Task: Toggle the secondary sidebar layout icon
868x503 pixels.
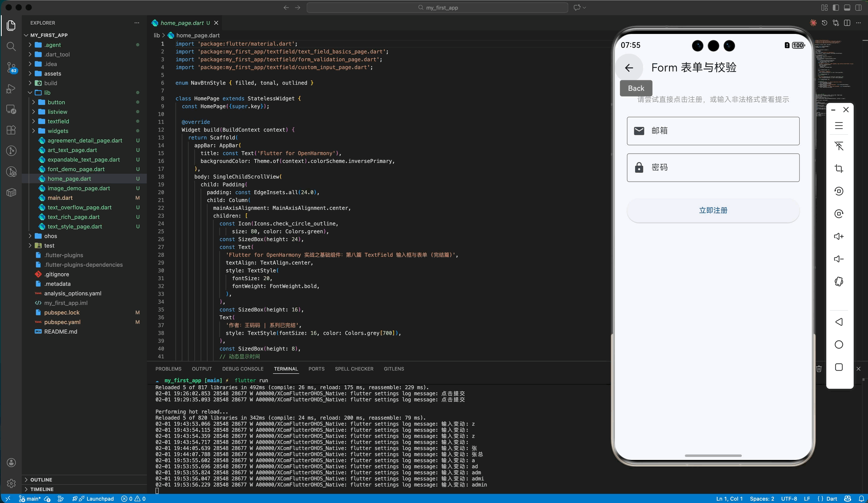Action: point(858,7)
